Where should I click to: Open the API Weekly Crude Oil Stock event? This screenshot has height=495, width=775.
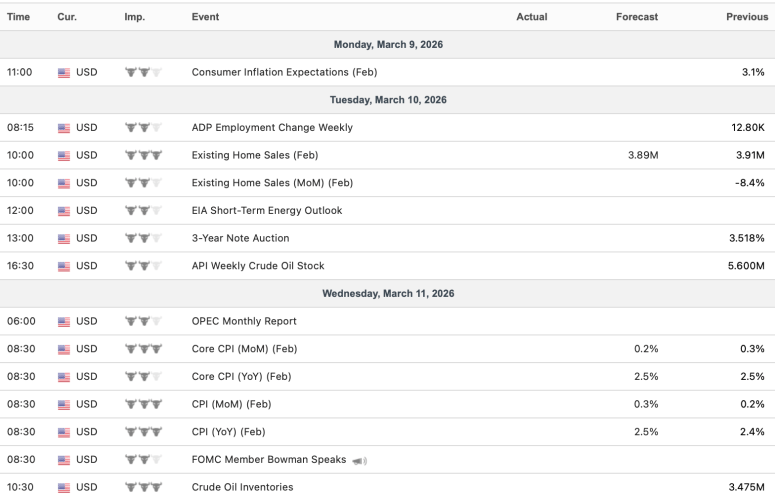pos(258,266)
